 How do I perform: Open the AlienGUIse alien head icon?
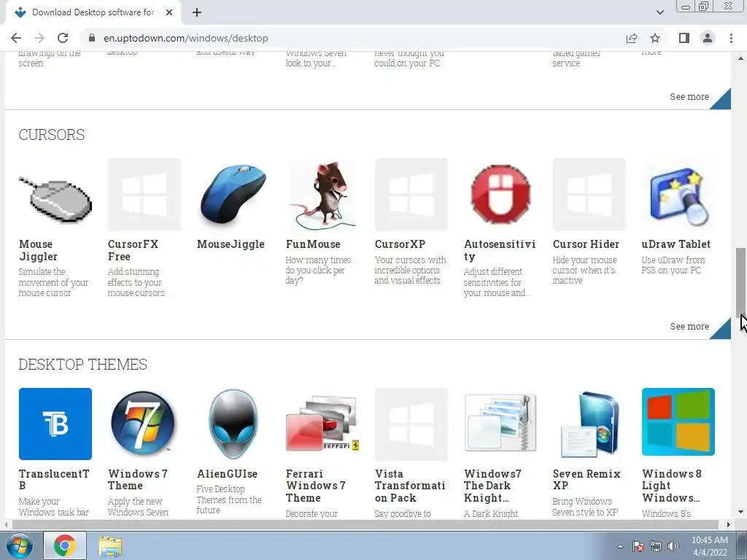[x=233, y=424]
